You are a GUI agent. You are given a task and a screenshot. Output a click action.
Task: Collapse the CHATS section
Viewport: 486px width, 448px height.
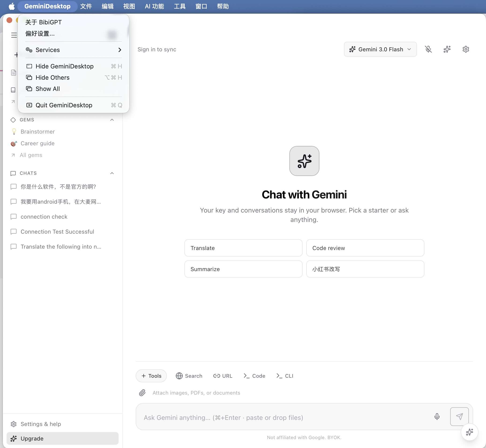[112, 173]
